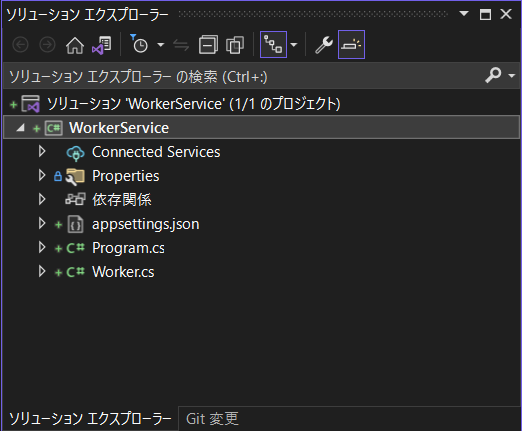Screen dimensions: 522x431
Task: Select the Properties folder label
Action: [x=126, y=176]
